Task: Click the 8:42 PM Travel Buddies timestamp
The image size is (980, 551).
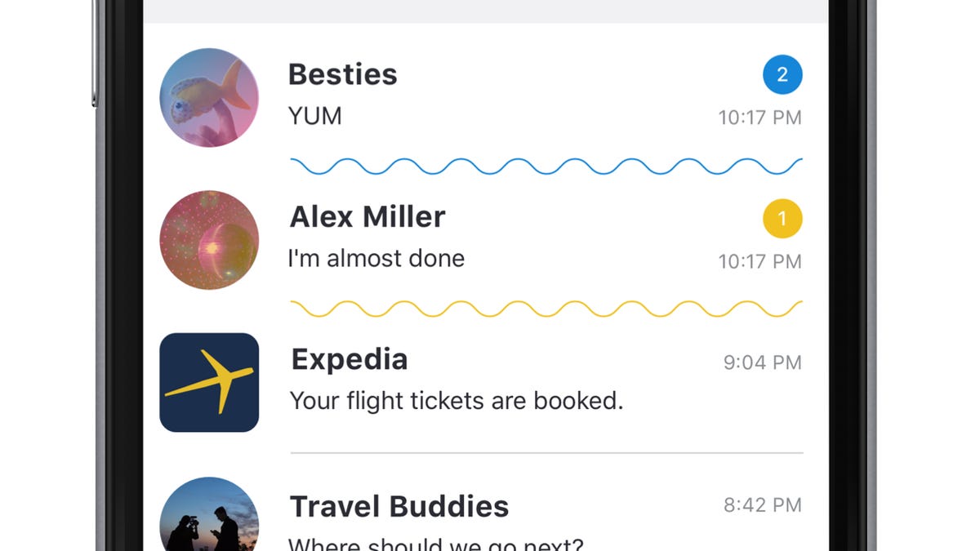Action: tap(763, 505)
